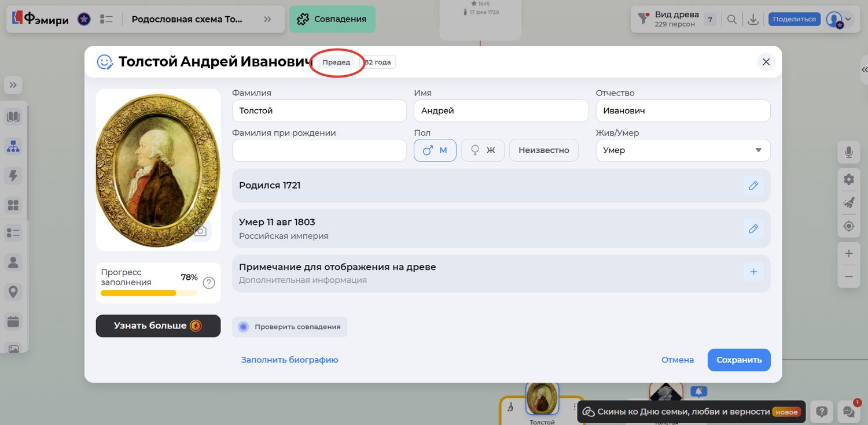Click the Прадед relation badge
The image size is (868, 425).
pos(336,62)
